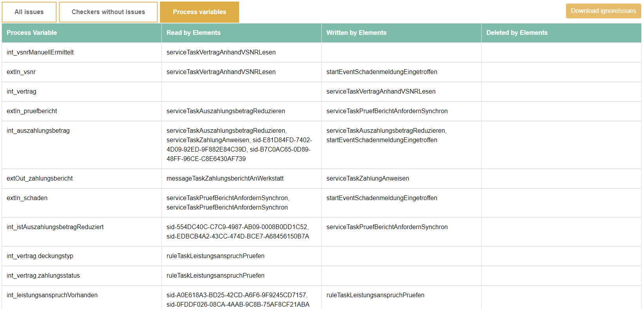
Task: Click ruleTaskLeistungsanspruchPruefen in int_vertrag.zahlungsstatus row
Action: pyautogui.click(x=216, y=276)
